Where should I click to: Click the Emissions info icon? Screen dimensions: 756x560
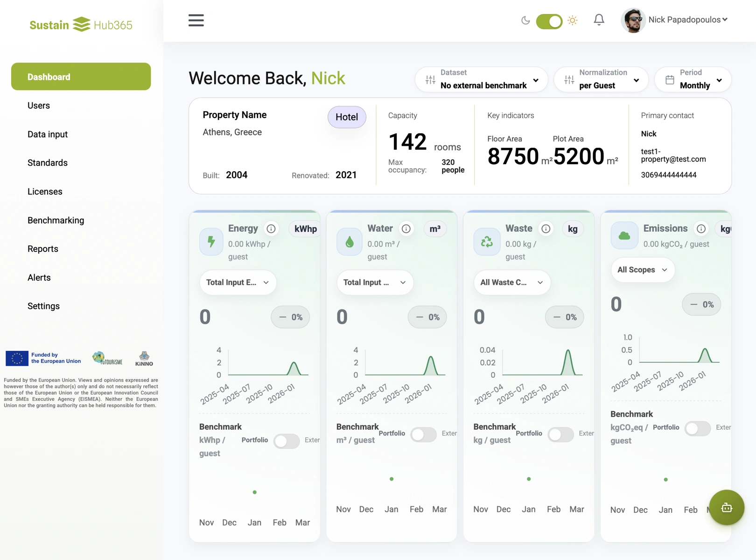pyautogui.click(x=701, y=229)
